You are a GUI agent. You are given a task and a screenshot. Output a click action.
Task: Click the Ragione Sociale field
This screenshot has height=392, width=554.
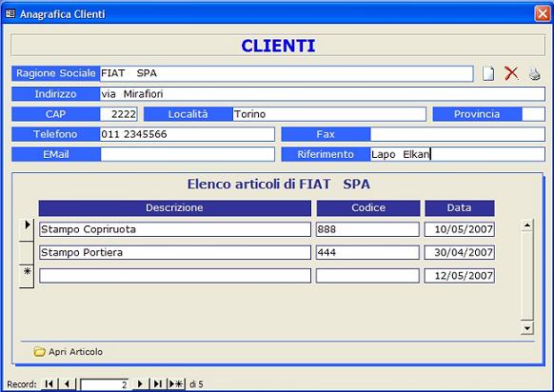(x=287, y=73)
